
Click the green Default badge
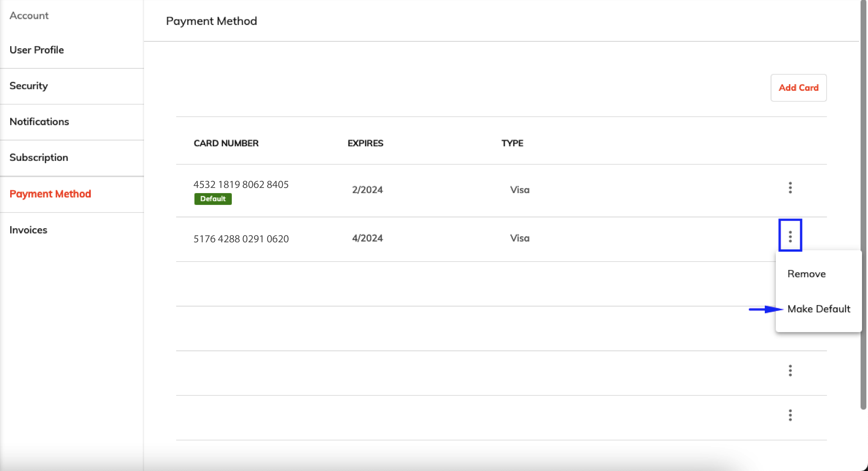click(213, 199)
